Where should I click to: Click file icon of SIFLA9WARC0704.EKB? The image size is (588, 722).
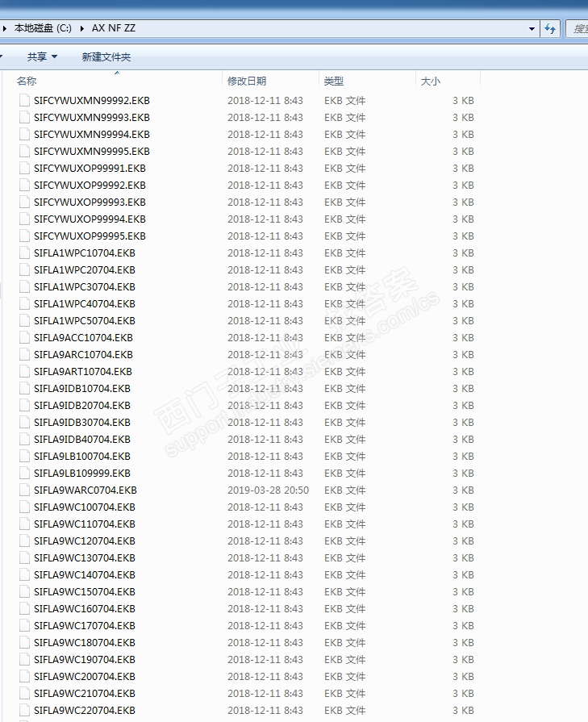(25, 490)
